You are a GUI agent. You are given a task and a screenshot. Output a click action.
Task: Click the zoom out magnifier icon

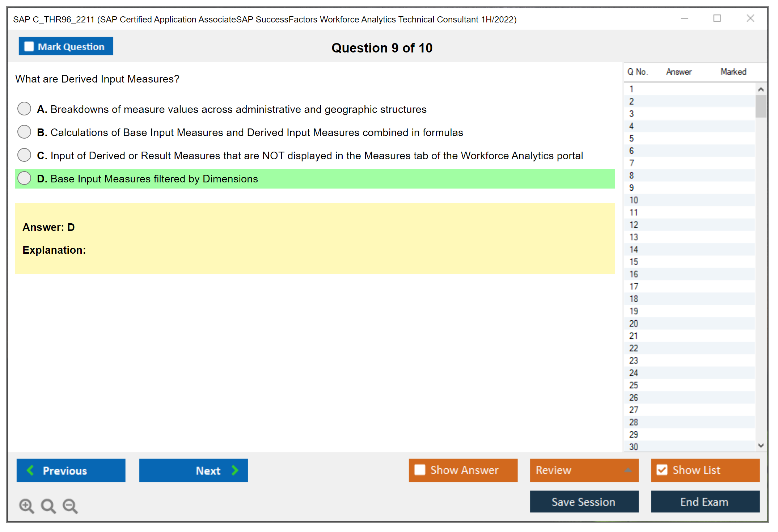[70, 506]
